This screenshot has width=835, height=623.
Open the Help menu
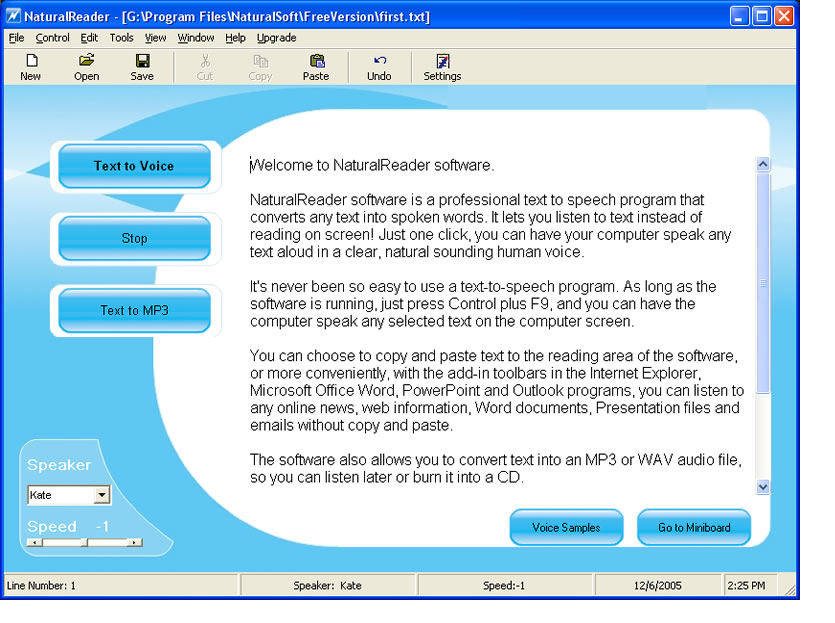click(x=235, y=38)
